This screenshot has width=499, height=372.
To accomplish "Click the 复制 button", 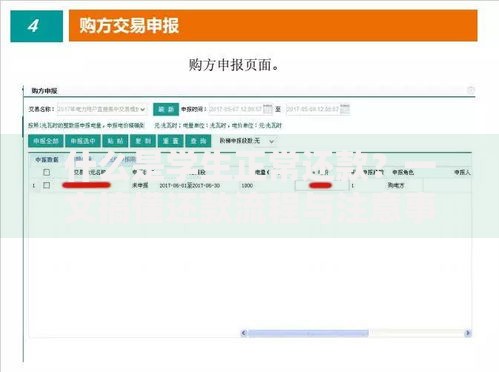I will 143,141.
